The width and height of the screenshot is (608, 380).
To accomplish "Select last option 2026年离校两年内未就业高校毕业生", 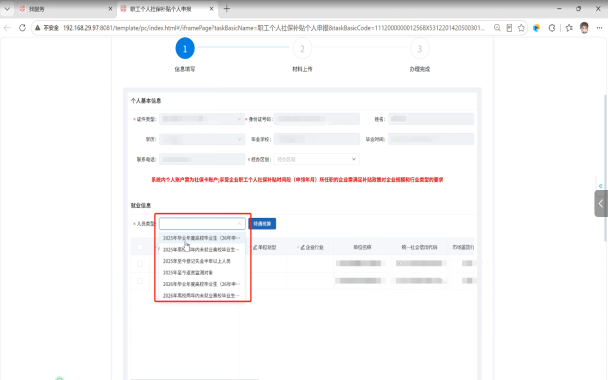I will coord(202,295).
